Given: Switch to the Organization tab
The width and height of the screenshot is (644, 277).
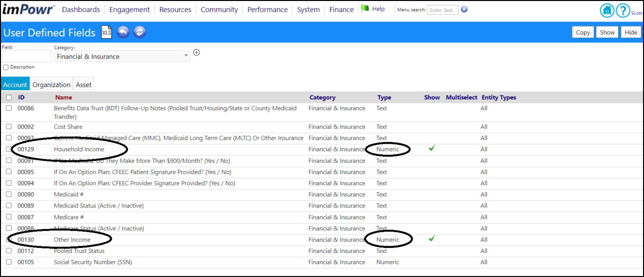Looking at the screenshot, I should [x=52, y=84].
